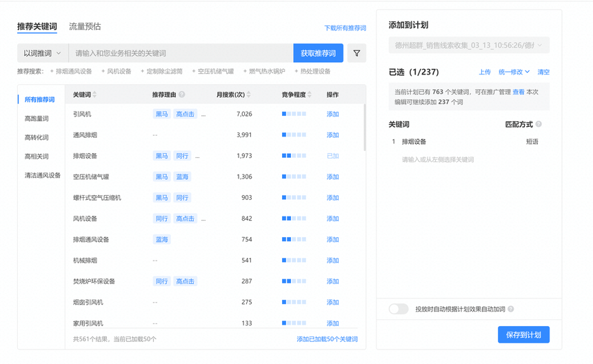Expand the 统一修改 dropdown
The image size is (593, 364).
click(514, 72)
